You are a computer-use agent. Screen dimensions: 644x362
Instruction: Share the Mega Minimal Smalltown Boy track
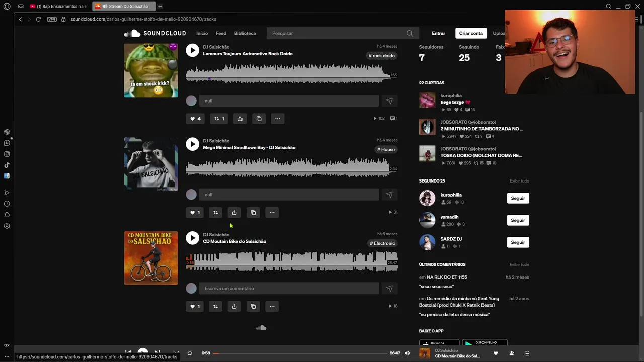(234, 212)
